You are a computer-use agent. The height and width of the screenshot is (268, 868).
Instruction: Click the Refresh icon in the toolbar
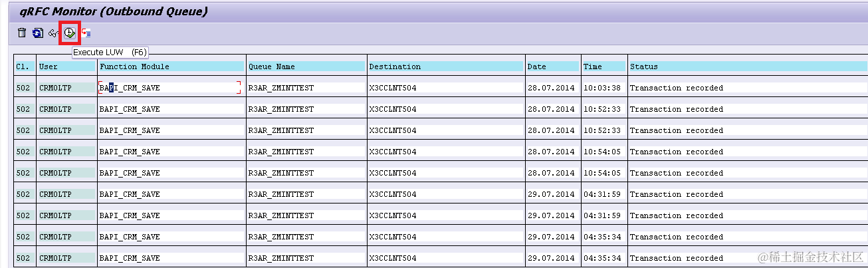[x=38, y=33]
